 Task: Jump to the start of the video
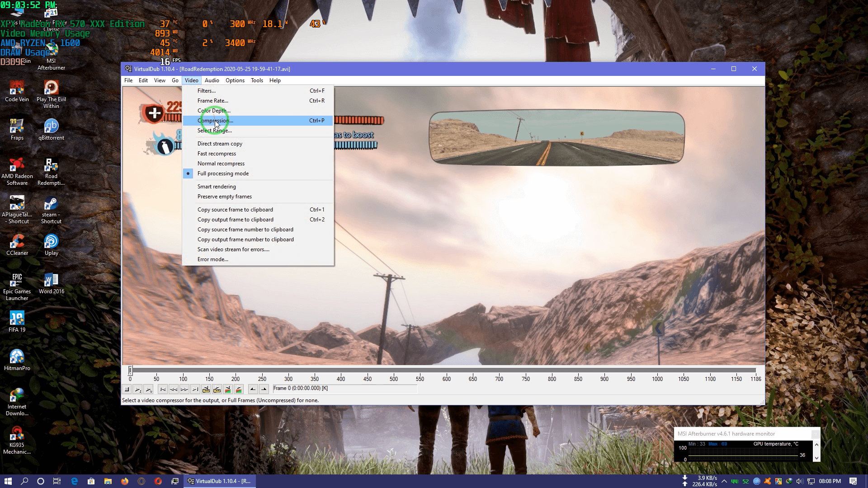[x=163, y=389]
